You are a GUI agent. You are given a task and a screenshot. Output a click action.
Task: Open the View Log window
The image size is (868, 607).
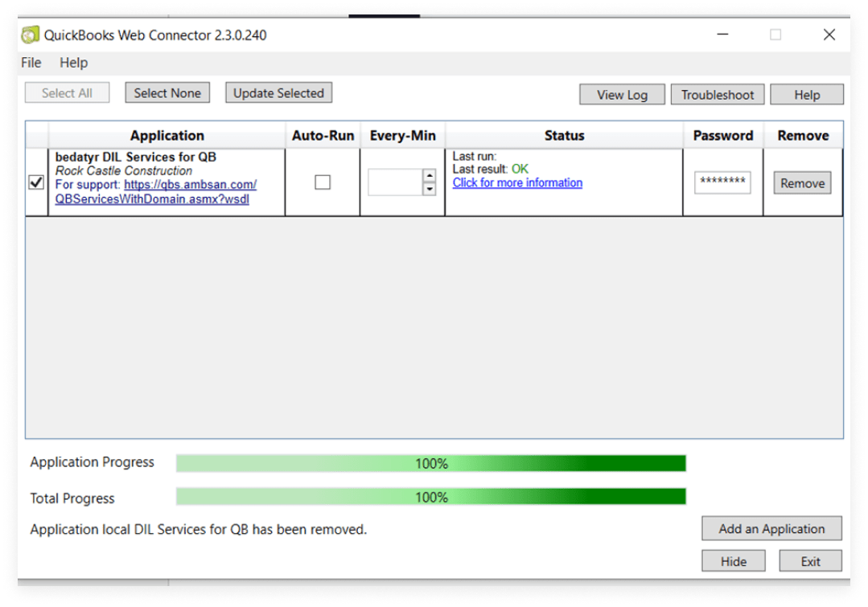click(622, 95)
